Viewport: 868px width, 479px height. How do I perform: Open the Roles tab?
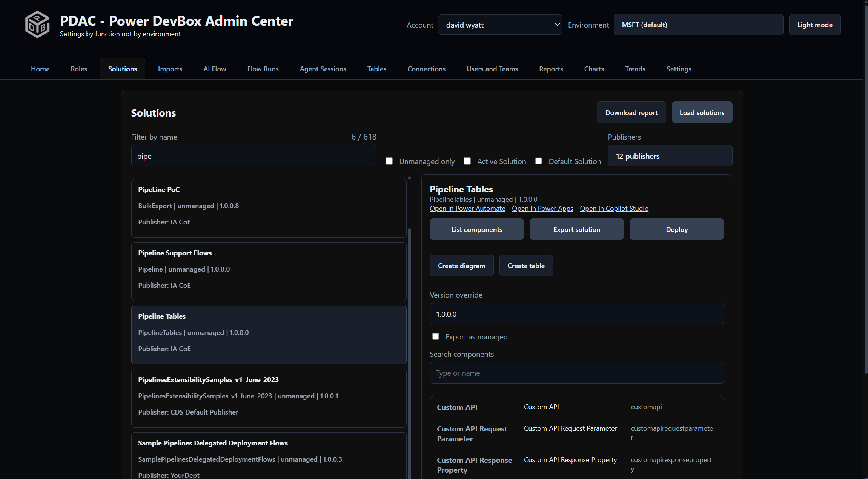tap(79, 69)
